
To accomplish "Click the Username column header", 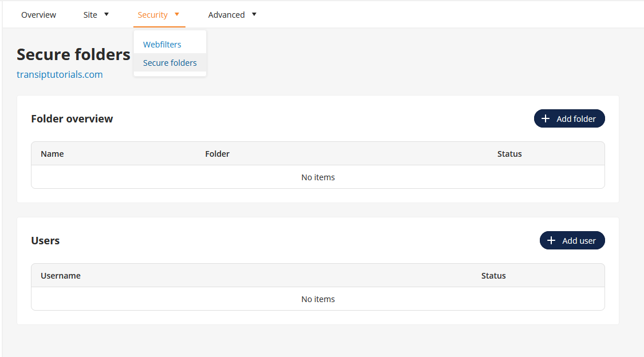I will 60,276.
